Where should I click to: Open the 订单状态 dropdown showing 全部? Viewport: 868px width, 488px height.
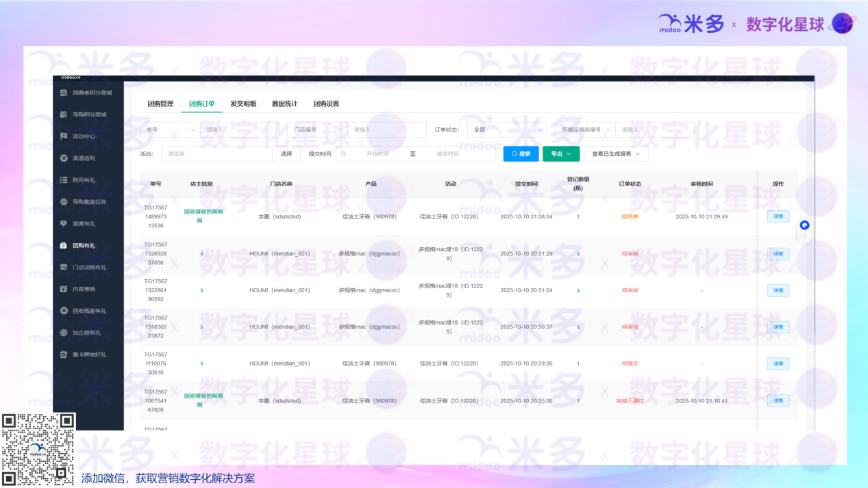(507, 129)
